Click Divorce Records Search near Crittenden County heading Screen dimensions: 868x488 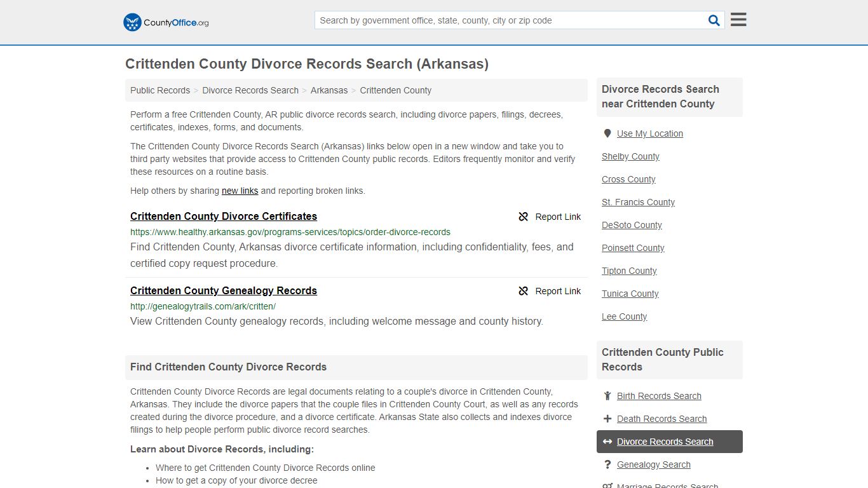pos(660,97)
